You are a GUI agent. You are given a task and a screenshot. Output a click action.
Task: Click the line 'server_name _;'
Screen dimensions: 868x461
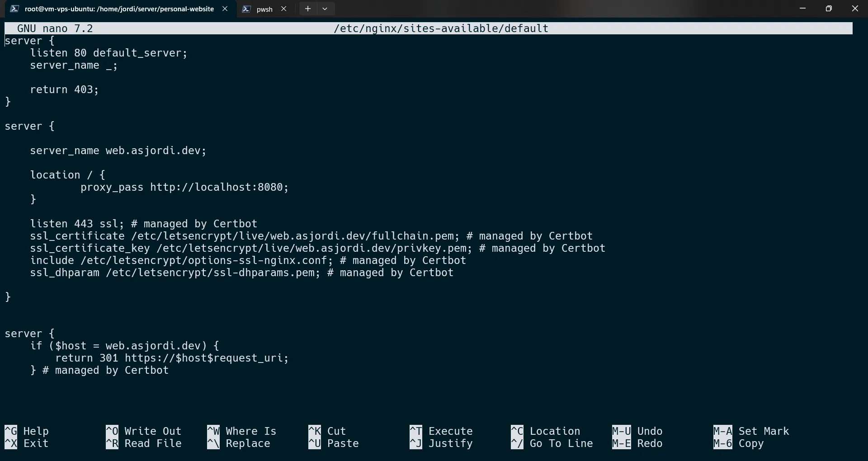(74, 65)
